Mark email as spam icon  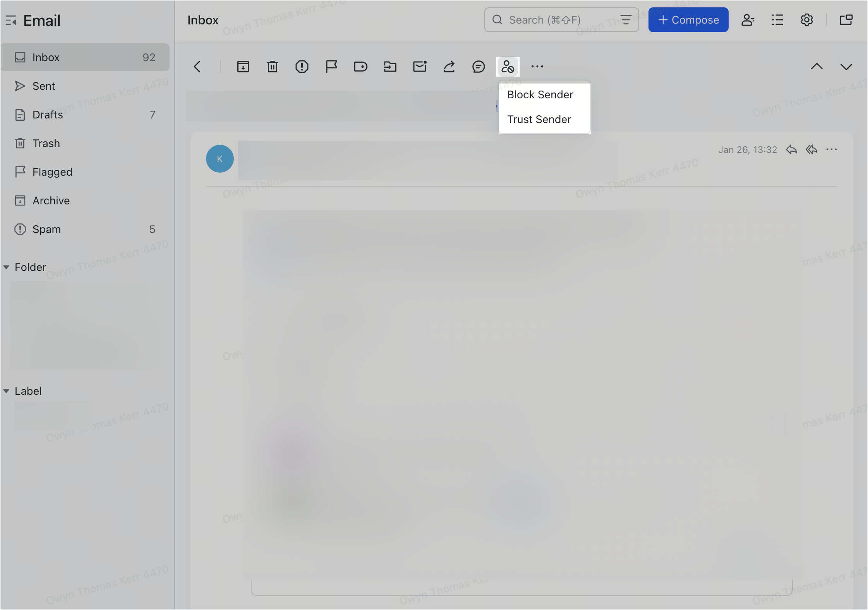[x=302, y=67]
